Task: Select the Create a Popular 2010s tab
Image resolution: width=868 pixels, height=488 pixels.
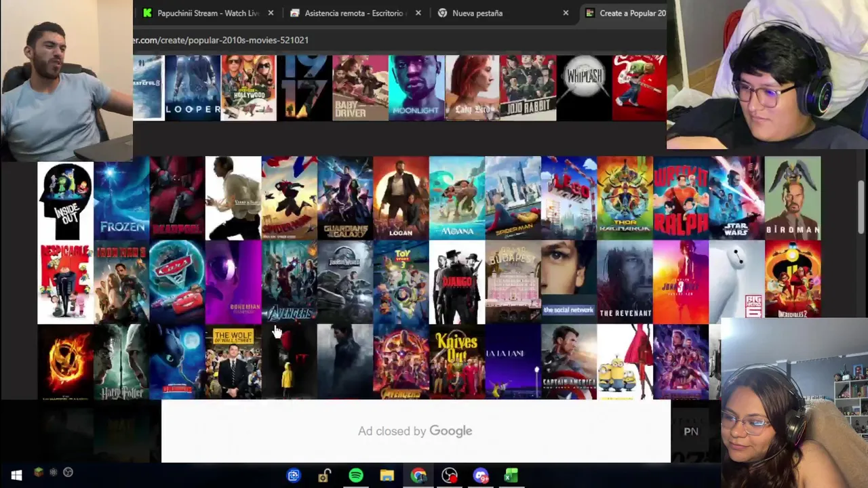Action: tap(625, 13)
